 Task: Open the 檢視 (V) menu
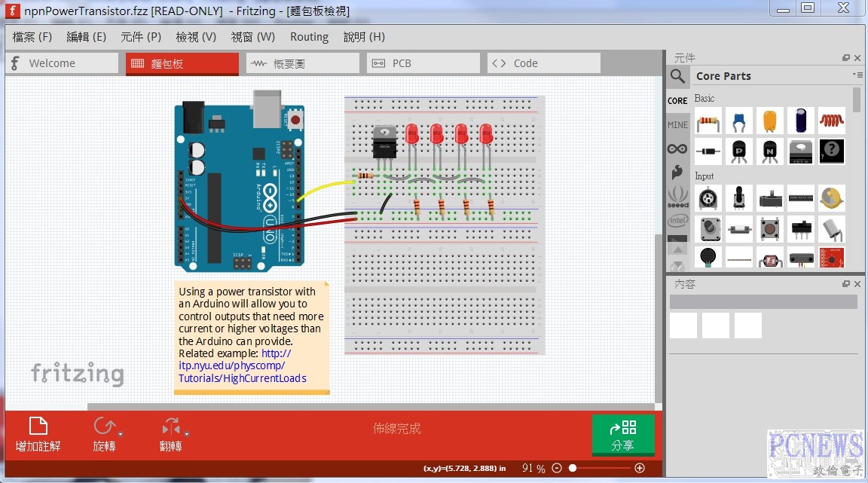196,37
